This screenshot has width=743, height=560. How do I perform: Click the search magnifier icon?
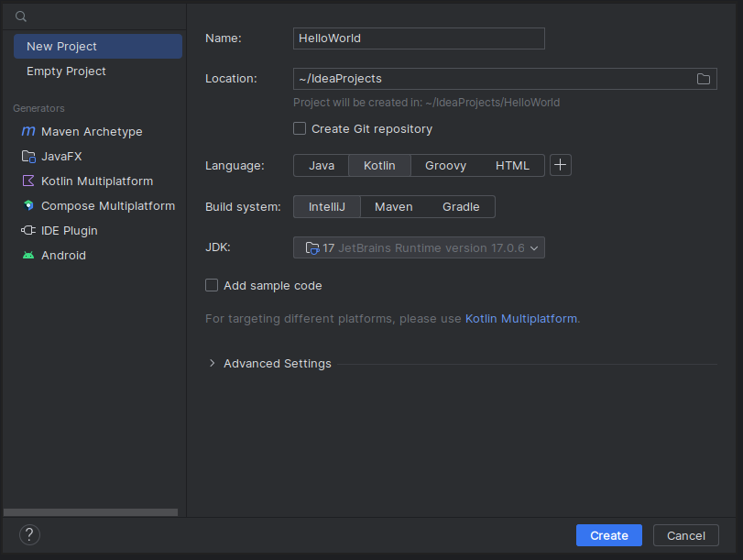21,16
